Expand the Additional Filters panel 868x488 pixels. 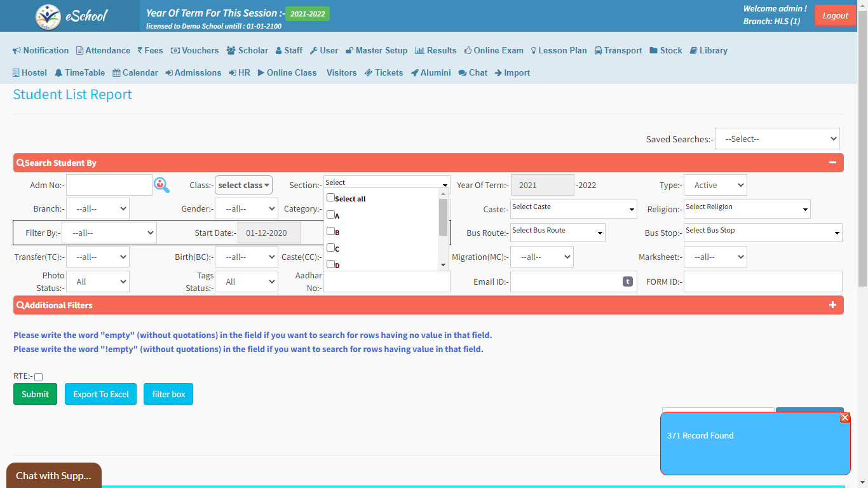(x=832, y=305)
